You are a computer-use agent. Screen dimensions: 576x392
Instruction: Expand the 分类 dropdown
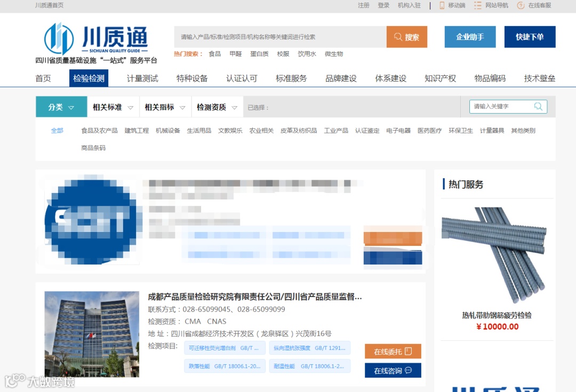point(61,107)
